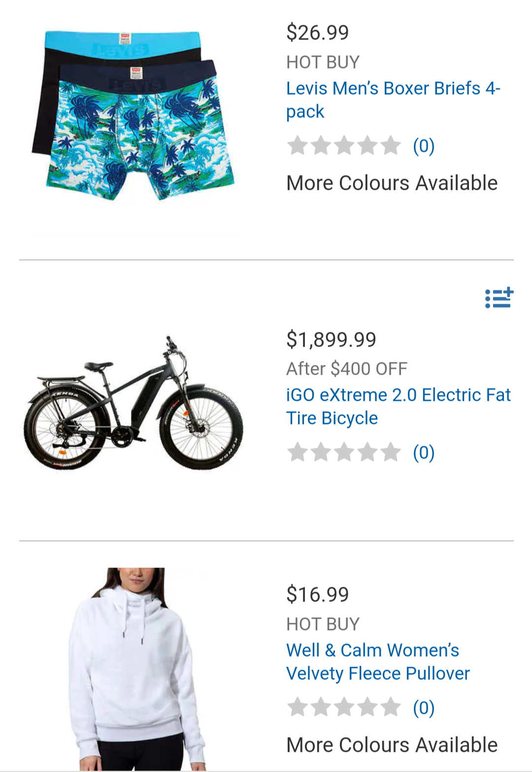Tap the HOT BUY label on the pullover

pyautogui.click(x=323, y=624)
